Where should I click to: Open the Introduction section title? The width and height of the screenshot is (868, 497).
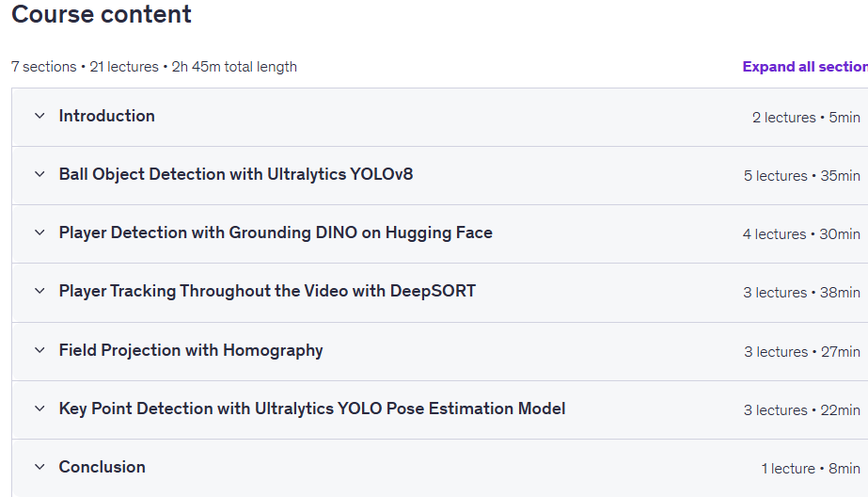107,116
